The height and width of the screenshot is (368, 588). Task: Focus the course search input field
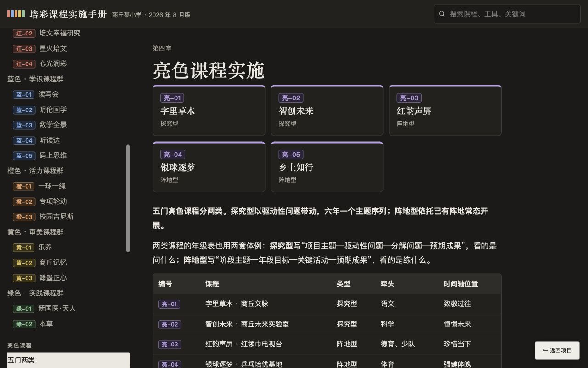tap(507, 14)
